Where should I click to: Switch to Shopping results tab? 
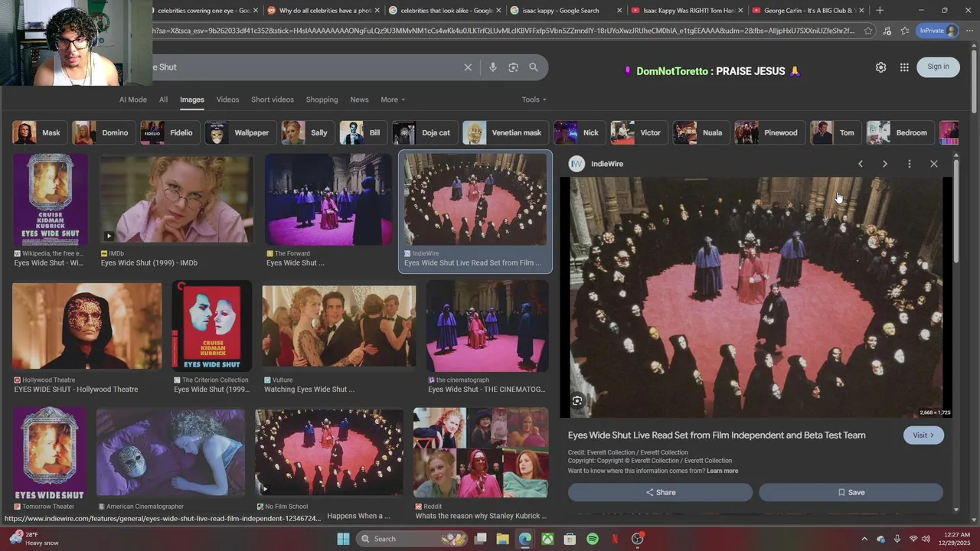[x=322, y=99]
